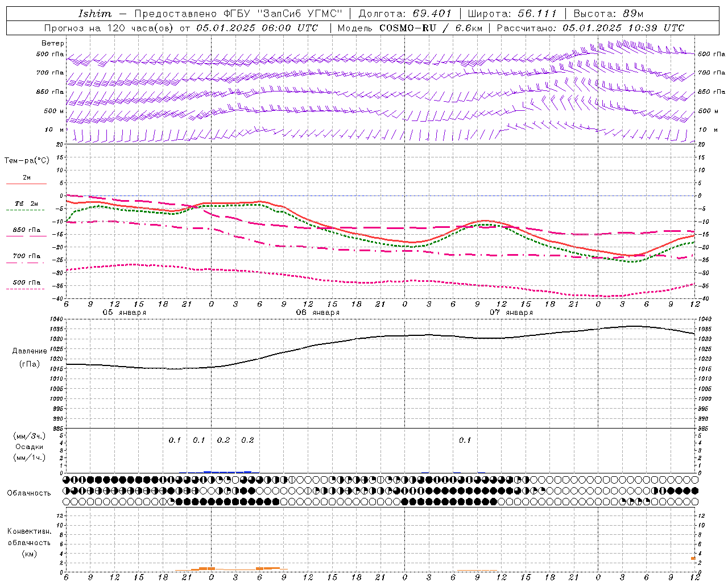Click the "(км)" unit under convective label
Viewport: 728px width, 582px height.
tap(29, 554)
